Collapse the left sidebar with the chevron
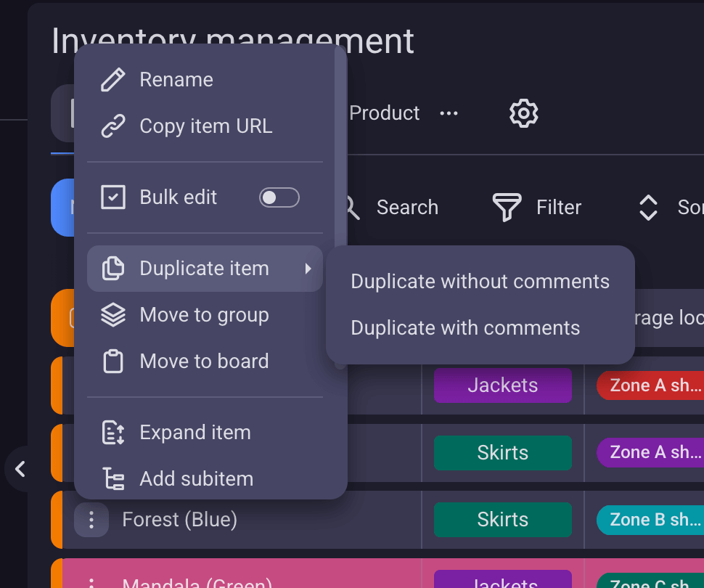 point(20,469)
